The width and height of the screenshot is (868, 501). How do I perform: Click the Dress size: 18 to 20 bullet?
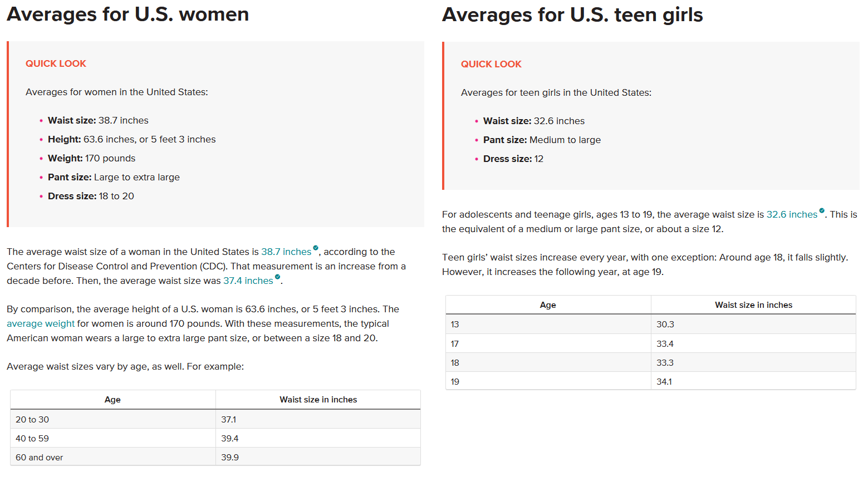(91, 196)
